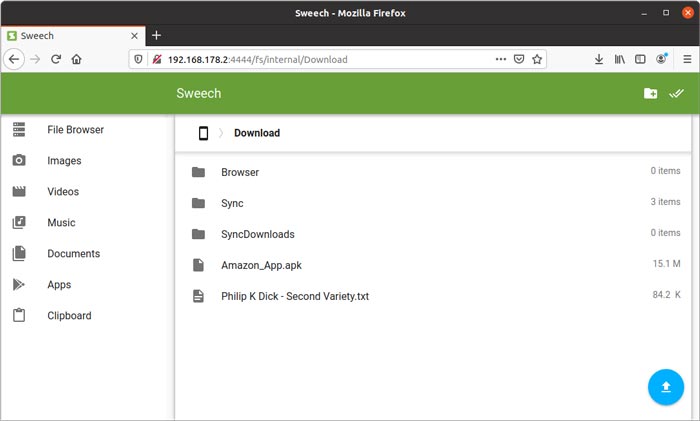Minimize the Firefox window

pos(644,13)
